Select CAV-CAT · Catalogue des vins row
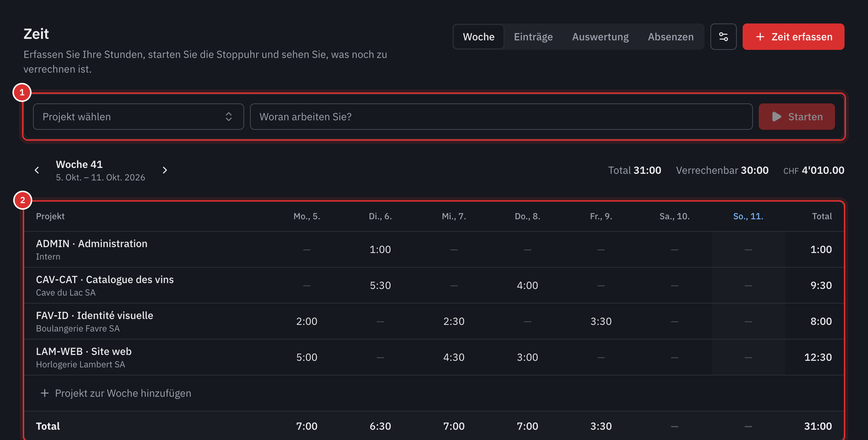The width and height of the screenshot is (868, 440). click(x=434, y=285)
